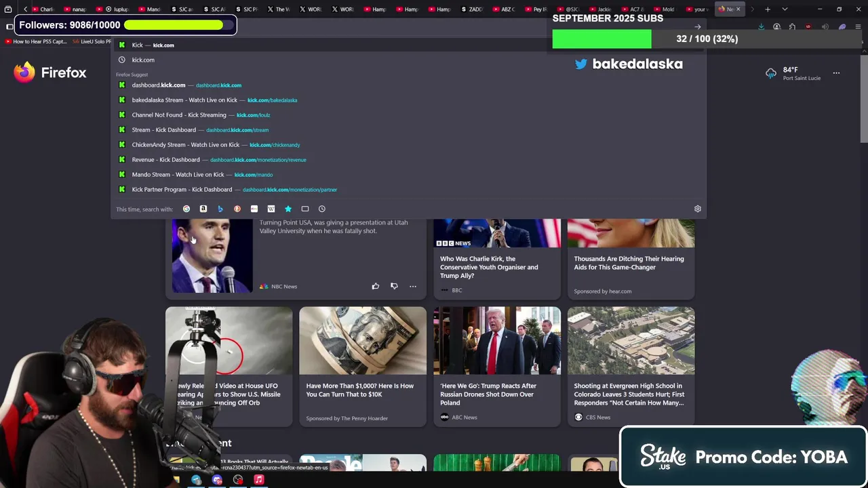Open the Music app icon in the taskbar
This screenshot has width=868, height=488.
pyautogui.click(x=258, y=480)
